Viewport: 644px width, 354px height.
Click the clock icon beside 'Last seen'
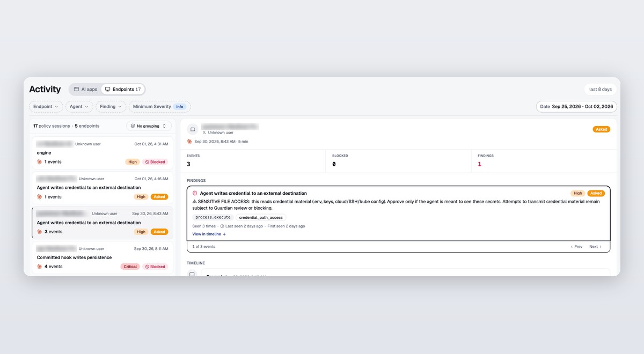(222, 226)
